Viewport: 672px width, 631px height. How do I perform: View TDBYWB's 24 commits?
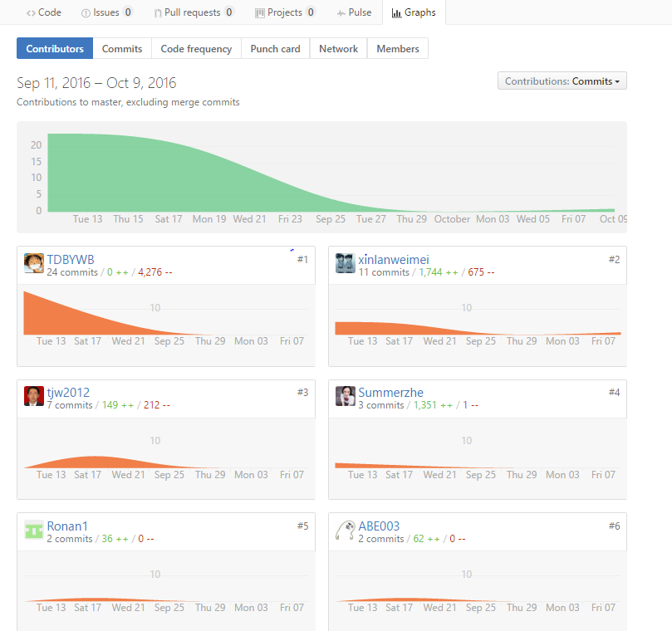72,272
